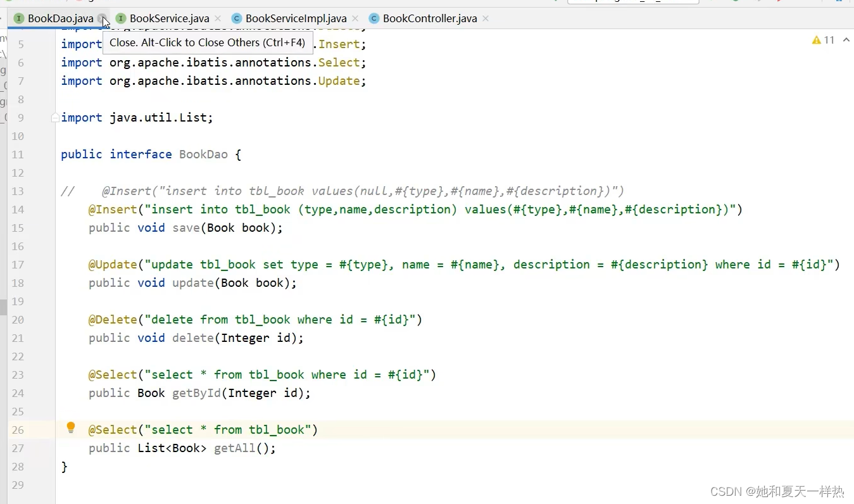This screenshot has width=854, height=504.
Task: Open the yellow light bulb quick-fix on line 26
Action: click(71, 427)
